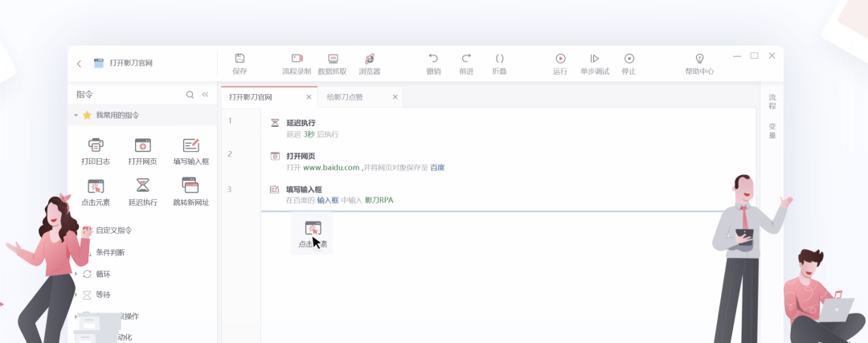Image resolution: width=868 pixels, height=343 pixels.
Task: Search instructions with magnifier icon
Action: click(x=190, y=95)
